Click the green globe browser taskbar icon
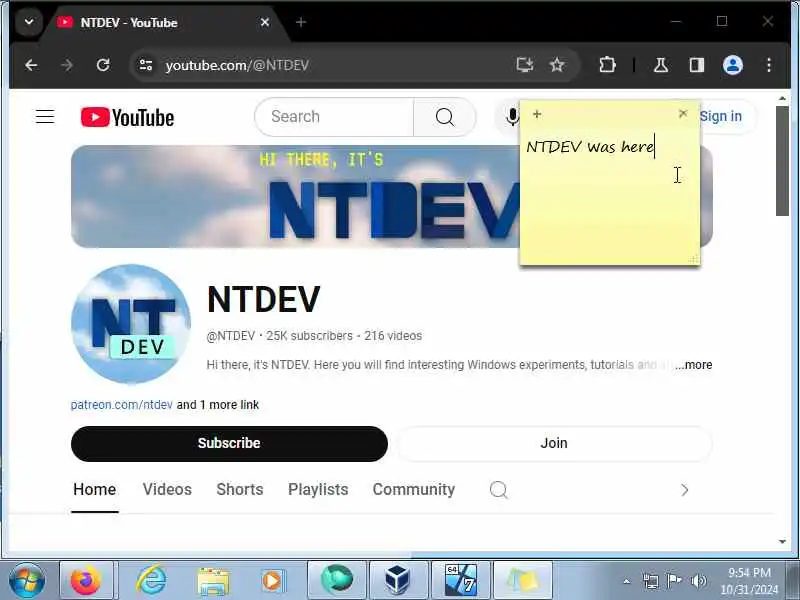 point(337,580)
